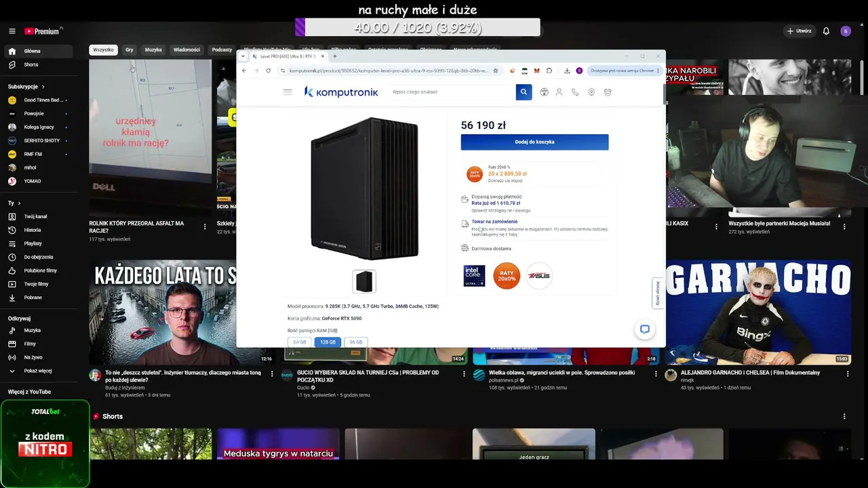868x488 pixels.
Task: Click Dowiedz się więcej installments link
Action: pyautogui.click(x=505, y=181)
